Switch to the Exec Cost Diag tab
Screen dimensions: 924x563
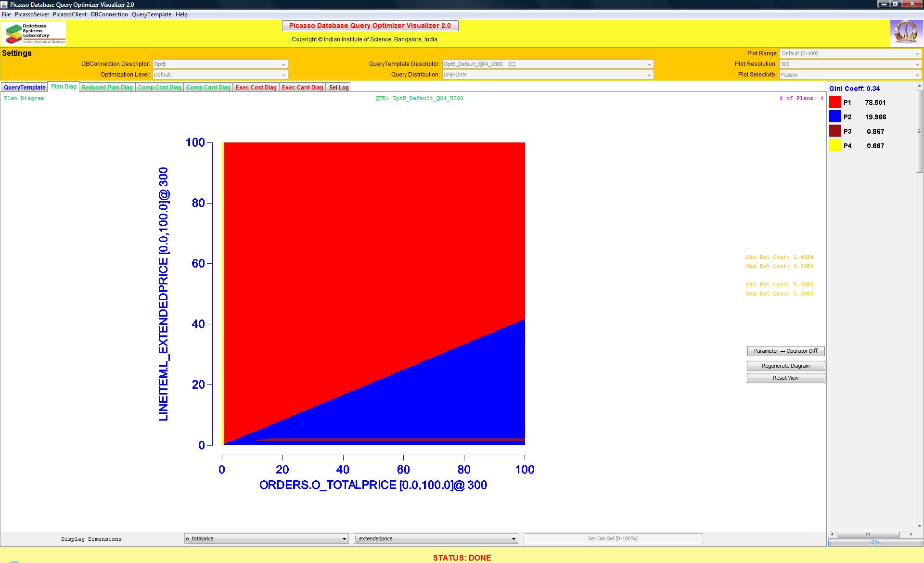256,87
